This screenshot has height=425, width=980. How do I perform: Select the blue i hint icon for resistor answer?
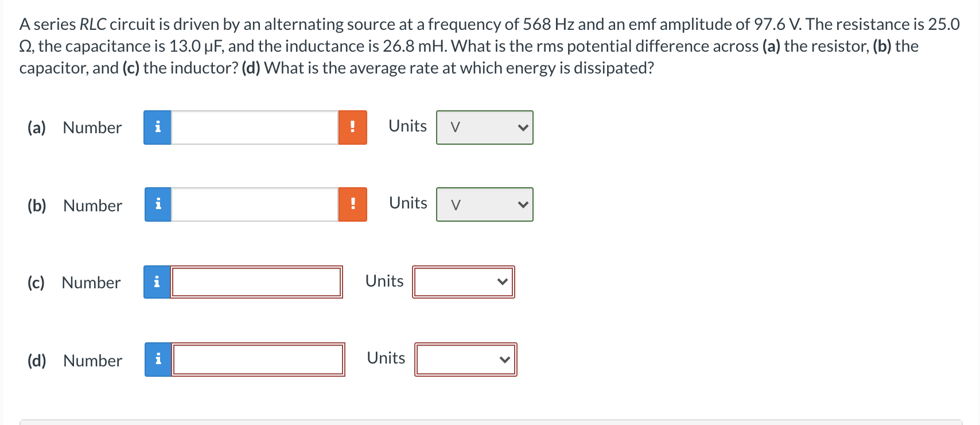point(157,127)
